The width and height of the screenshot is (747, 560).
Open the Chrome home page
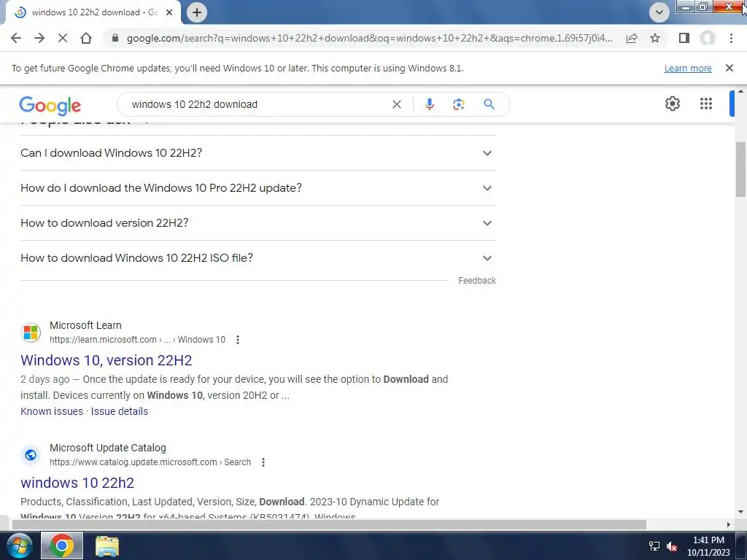click(86, 38)
